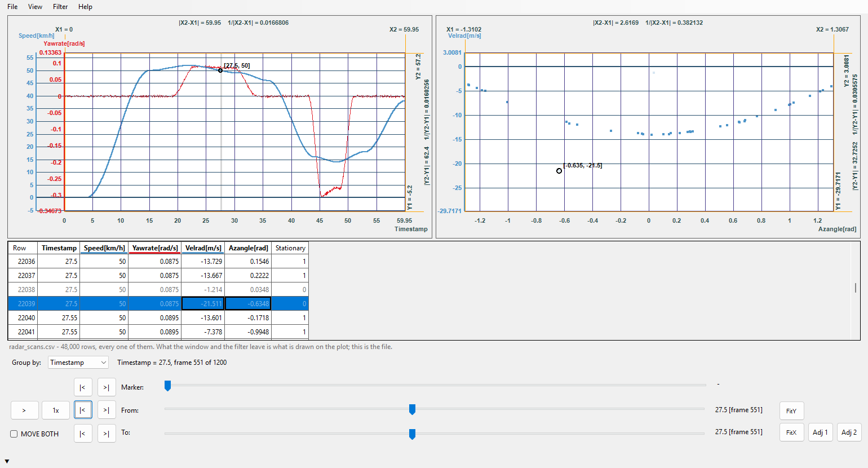Click the data table's vertical scrollbar
This screenshot has height=468, width=868.
click(856, 288)
